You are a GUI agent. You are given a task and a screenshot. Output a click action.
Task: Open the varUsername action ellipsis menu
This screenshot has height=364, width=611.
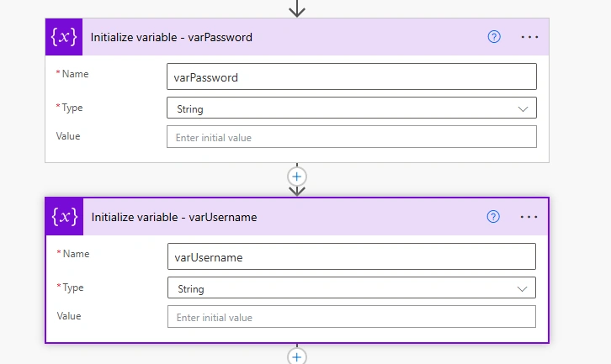coord(529,217)
